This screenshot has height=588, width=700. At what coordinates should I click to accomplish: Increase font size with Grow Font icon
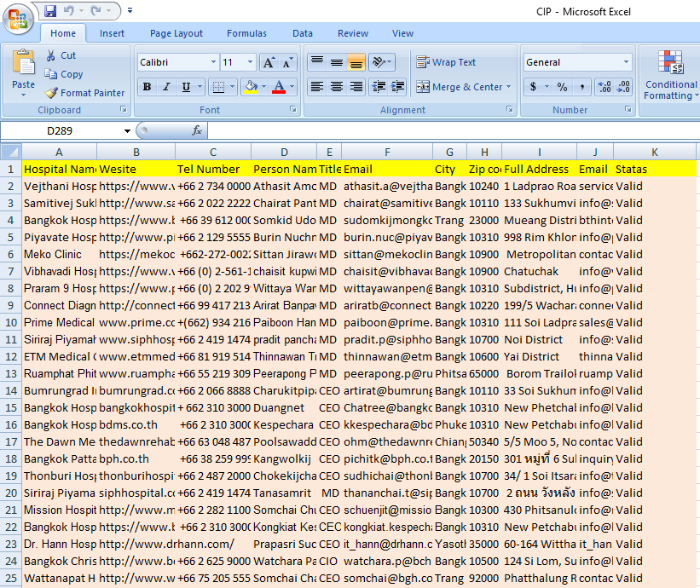tap(268, 63)
